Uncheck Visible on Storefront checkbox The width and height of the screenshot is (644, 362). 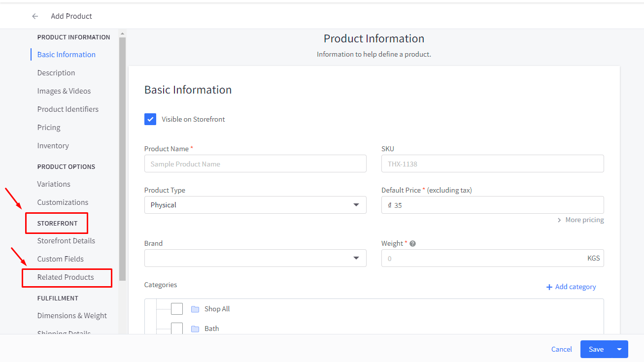(x=150, y=119)
